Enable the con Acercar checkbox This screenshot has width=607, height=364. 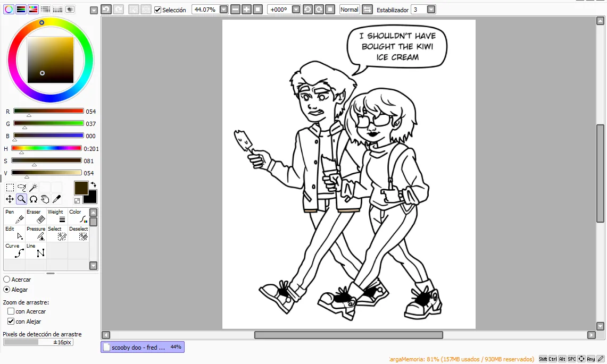click(x=11, y=311)
